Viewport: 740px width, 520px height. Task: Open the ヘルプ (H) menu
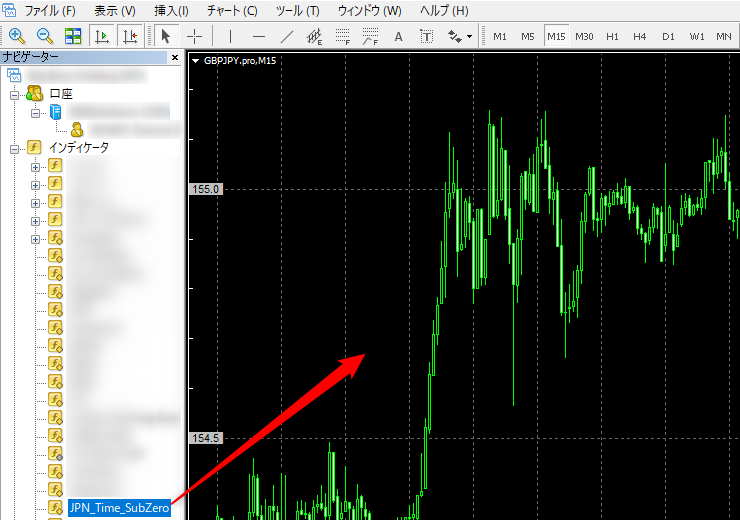[444, 10]
